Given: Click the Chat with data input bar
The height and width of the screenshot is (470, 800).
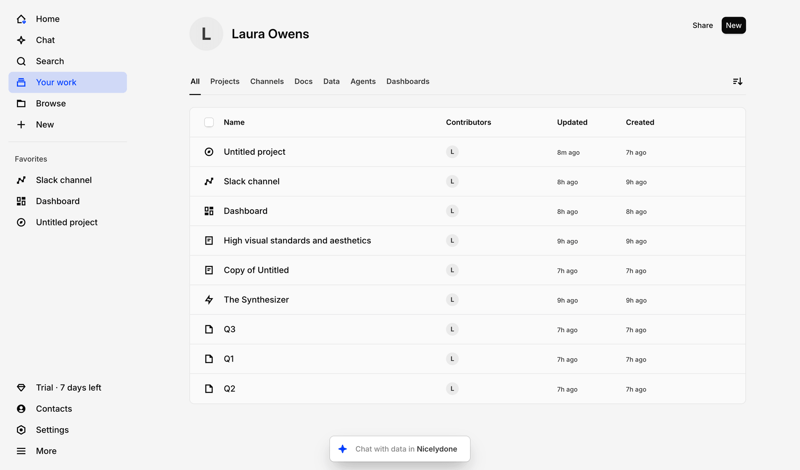Looking at the screenshot, I should [x=400, y=449].
